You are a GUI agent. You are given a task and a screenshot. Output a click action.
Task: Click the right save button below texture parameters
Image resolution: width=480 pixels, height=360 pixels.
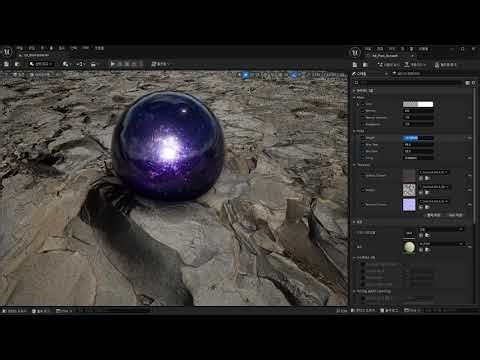455,215
